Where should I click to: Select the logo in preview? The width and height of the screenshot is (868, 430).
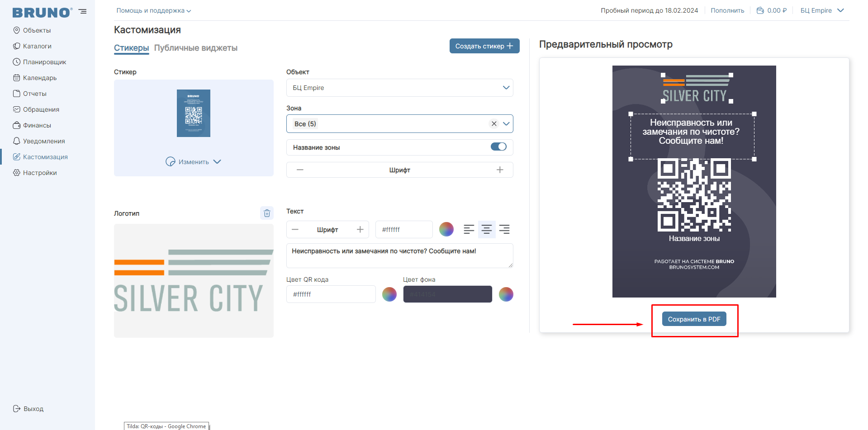[x=697, y=89]
